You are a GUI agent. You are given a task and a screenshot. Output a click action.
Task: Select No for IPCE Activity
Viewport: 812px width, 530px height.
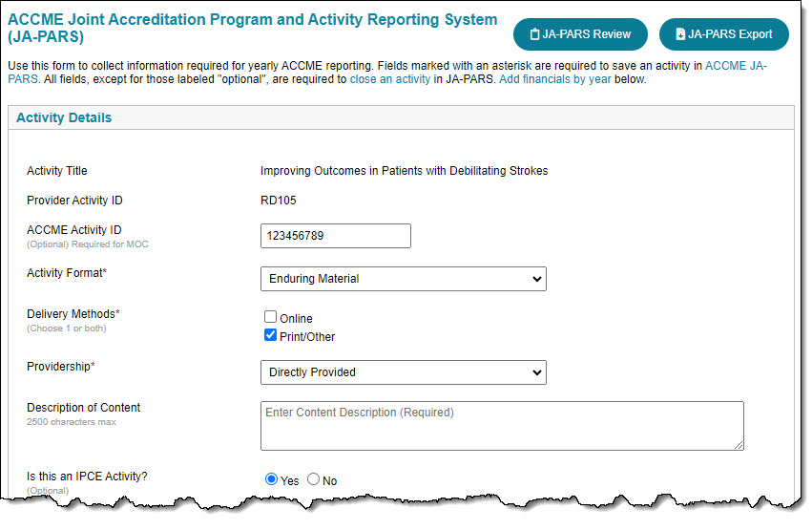(x=313, y=479)
